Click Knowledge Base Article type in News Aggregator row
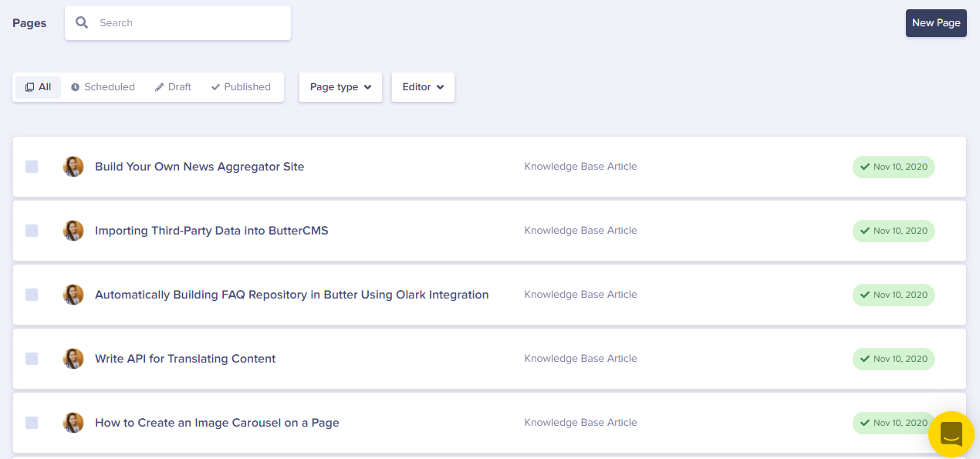 (x=580, y=167)
